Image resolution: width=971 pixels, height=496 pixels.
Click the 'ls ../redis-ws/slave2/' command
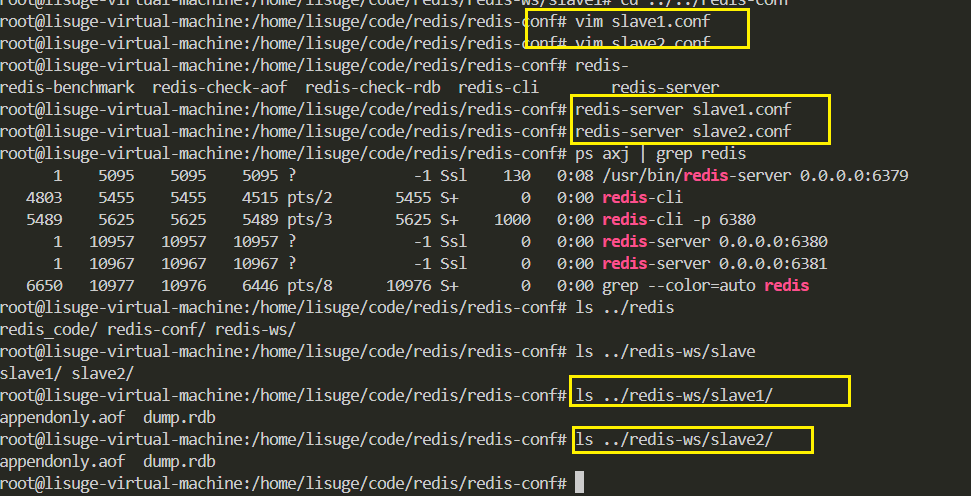point(674,440)
